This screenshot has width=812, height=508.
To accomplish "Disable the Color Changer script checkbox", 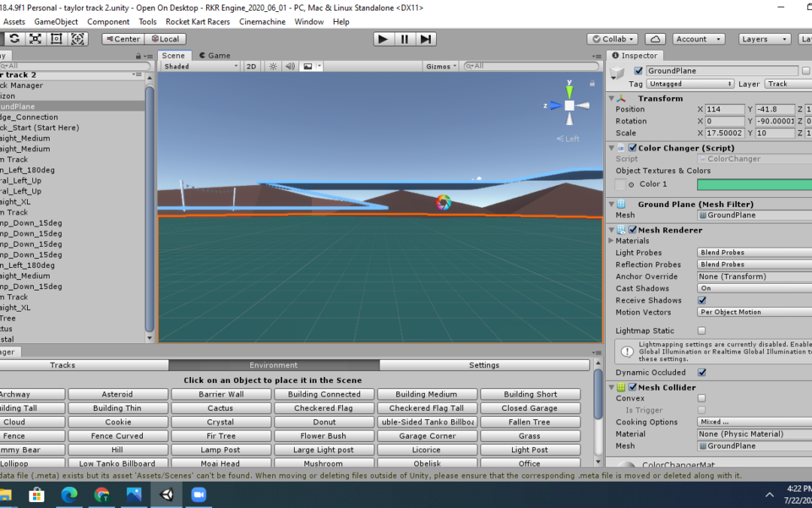I will pos(632,148).
